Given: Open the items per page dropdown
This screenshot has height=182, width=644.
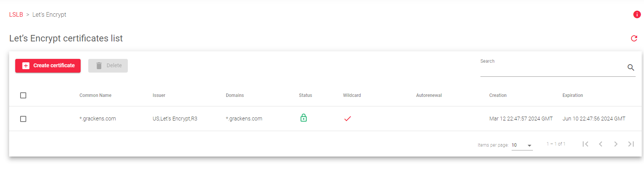Looking at the screenshot, I should [x=522, y=145].
